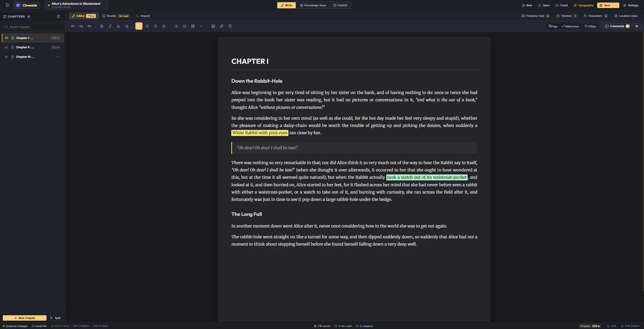Image resolution: width=644 pixels, height=329 pixels.
Task: Toggle italic formatting
Action: pos(110,26)
